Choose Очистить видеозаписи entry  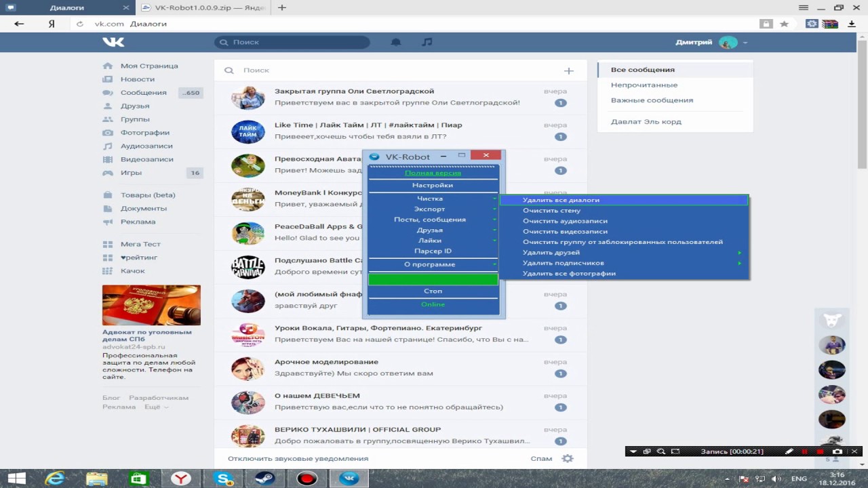point(625,232)
